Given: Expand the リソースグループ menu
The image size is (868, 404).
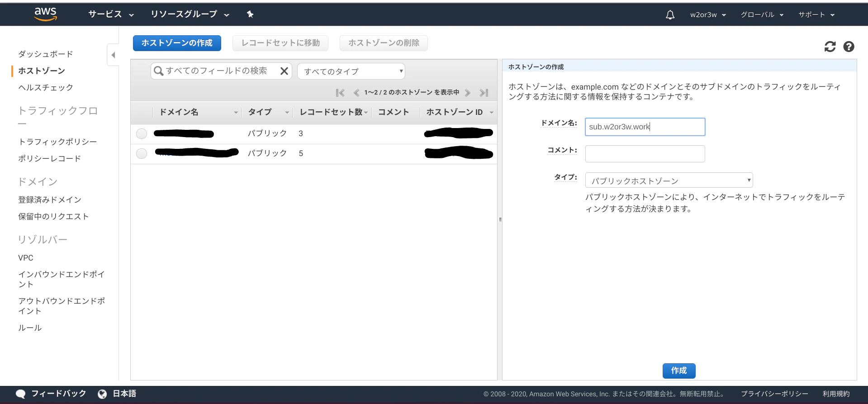Looking at the screenshot, I should (x=190, y=14).
